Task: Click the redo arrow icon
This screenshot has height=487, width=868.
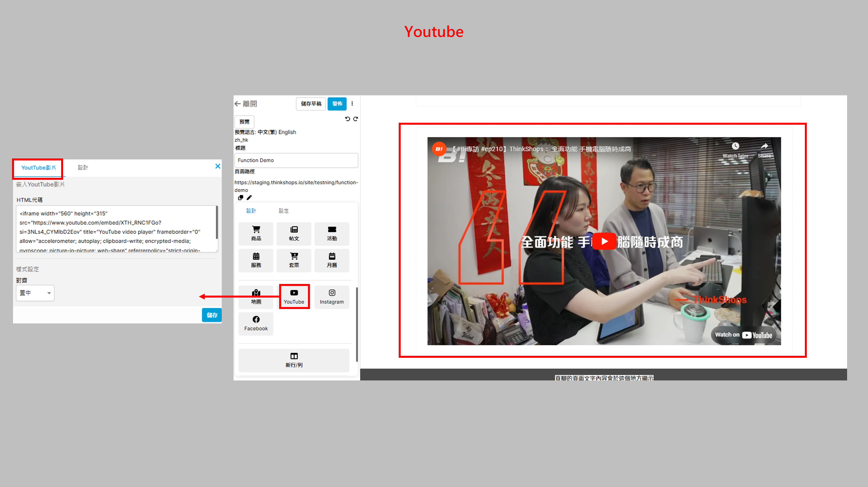Action: 355,119
